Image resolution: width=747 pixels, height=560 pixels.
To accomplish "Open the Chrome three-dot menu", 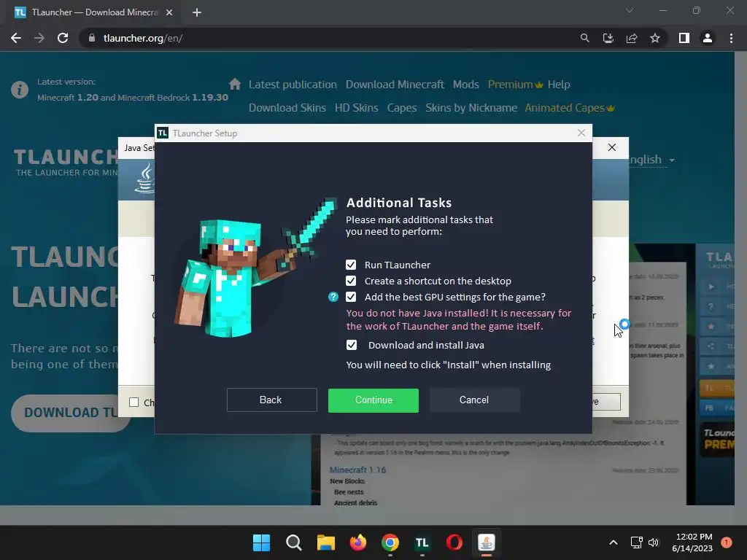I will [x=731, y=38].
